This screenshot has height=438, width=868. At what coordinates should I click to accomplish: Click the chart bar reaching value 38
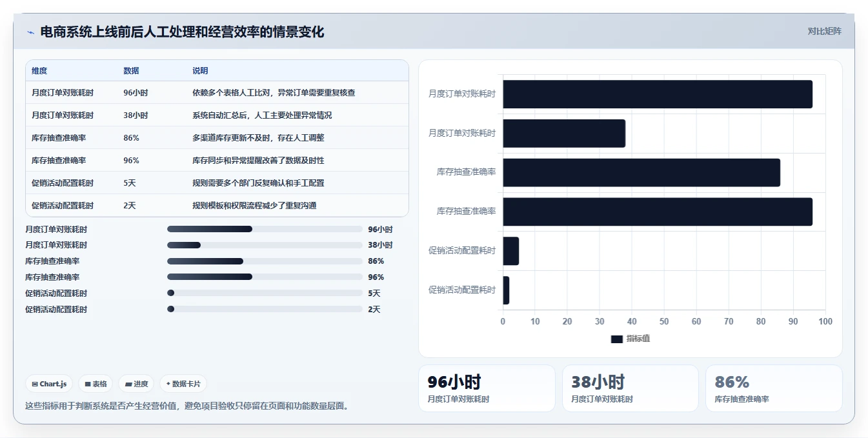564,134
